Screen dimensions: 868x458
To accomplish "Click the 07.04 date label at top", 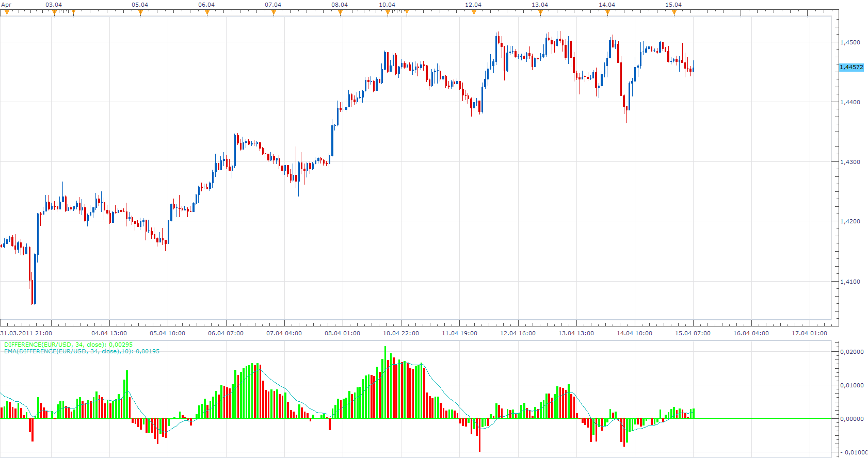I will click(273, 5).
